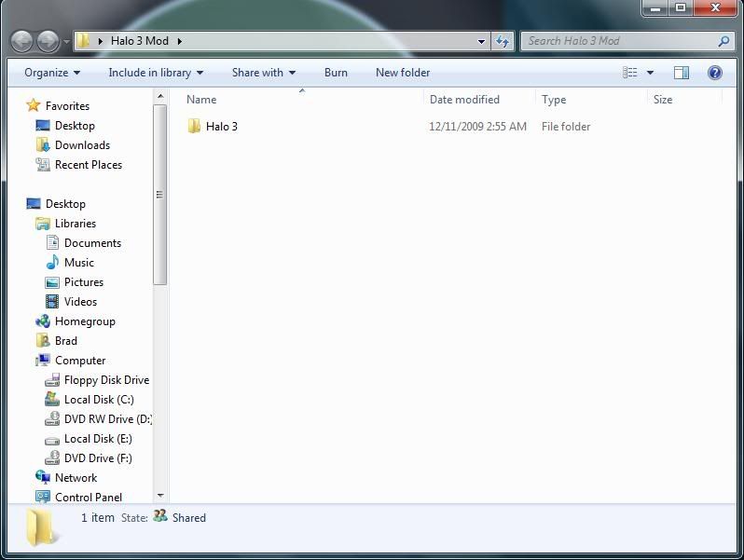Open the Videos library

click(x=81, y=302)
